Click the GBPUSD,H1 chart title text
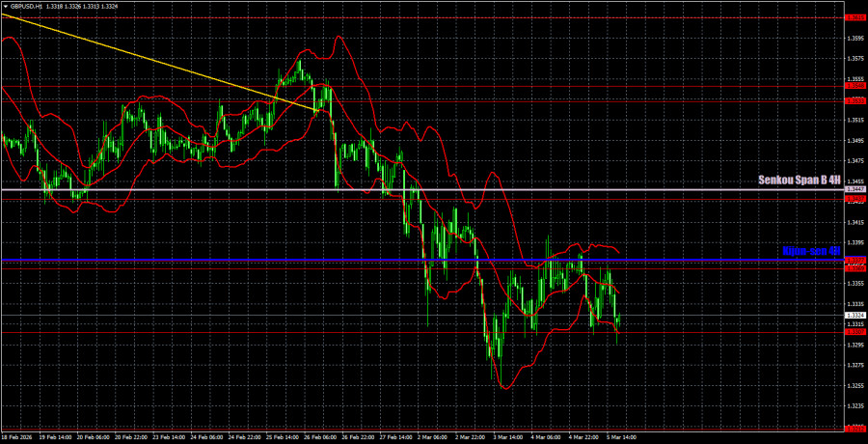 tap(29, 6)
